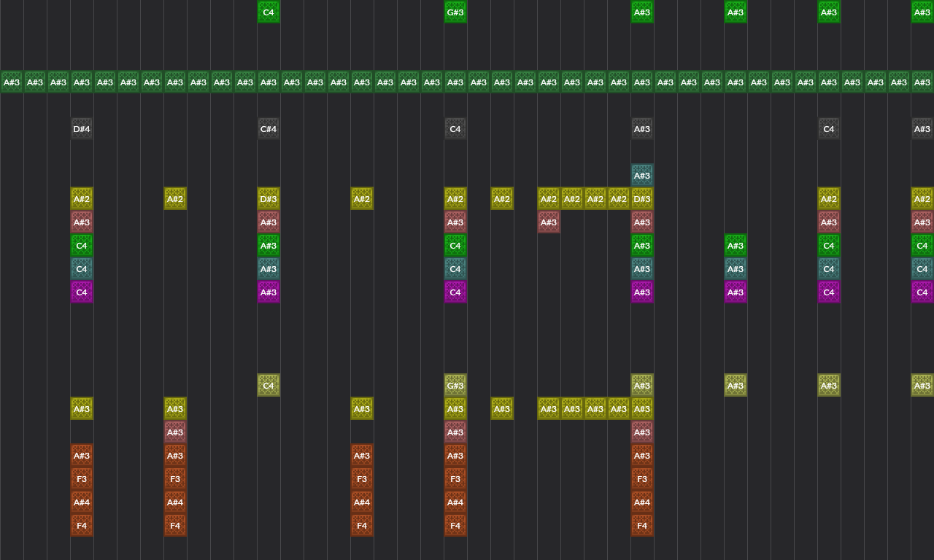Select the leftmost yellow D#3 note
934x560 pixels.
[269, 199]
